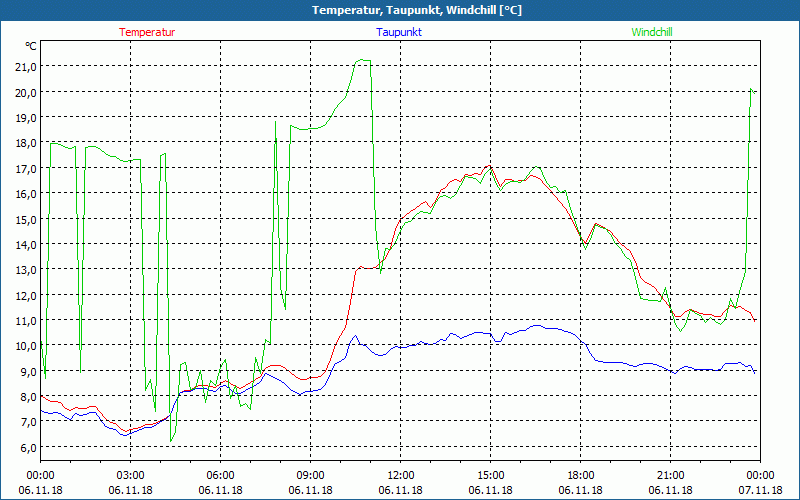Click the 20,0 y-axis label

[x=26, y=92]
